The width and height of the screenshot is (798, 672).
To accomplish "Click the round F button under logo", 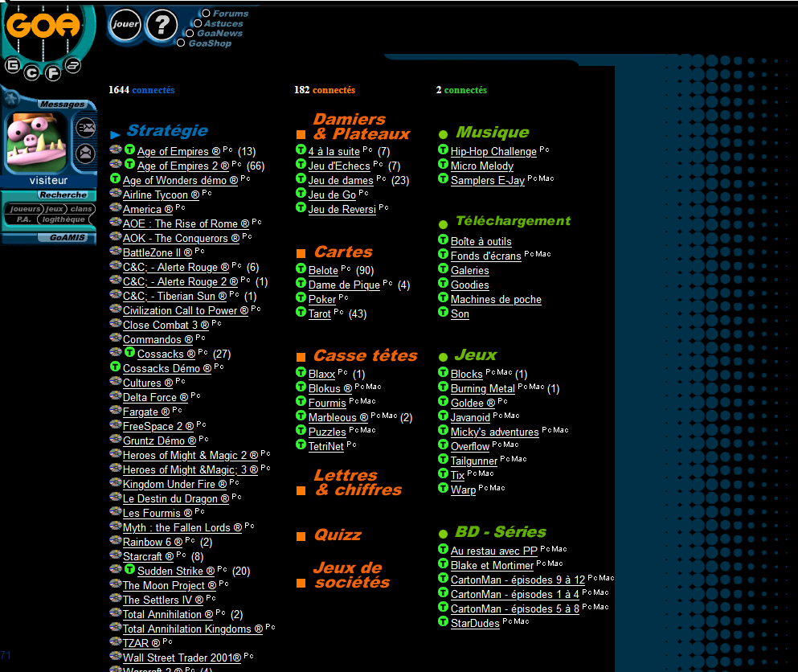I will (53, 73).
